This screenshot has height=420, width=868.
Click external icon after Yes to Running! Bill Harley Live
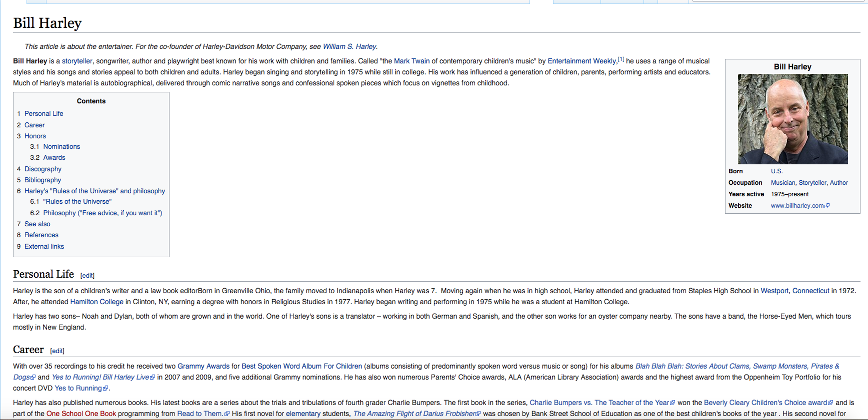152,378
